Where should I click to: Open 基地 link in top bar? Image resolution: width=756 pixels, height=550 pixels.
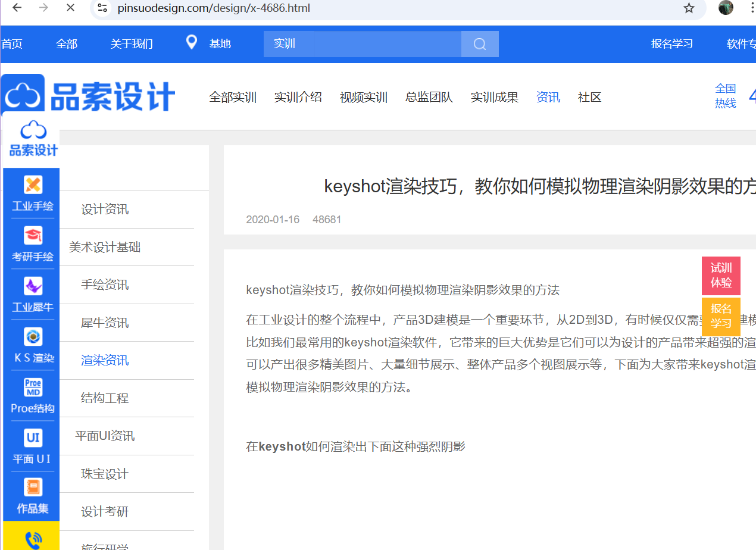pos(220,44)
